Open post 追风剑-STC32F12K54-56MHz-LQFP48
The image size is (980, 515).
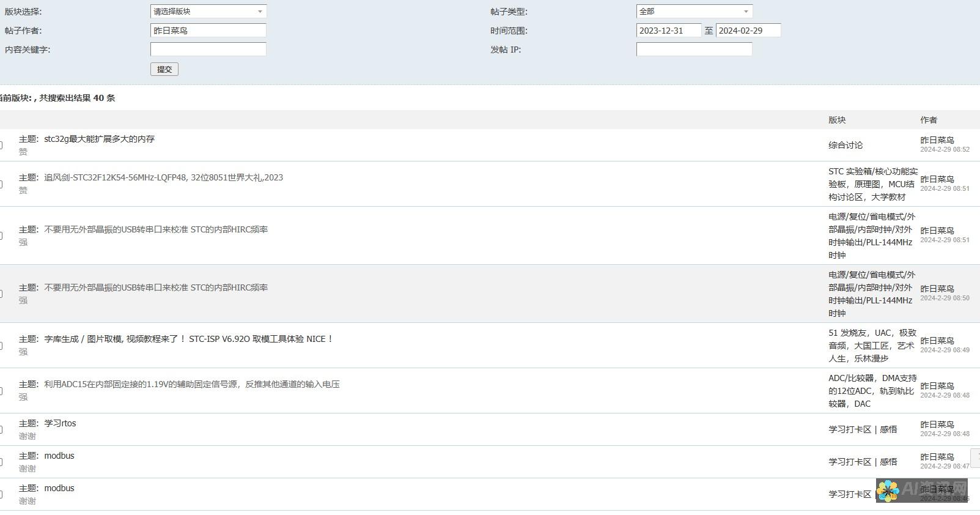(x=163, y=177)
